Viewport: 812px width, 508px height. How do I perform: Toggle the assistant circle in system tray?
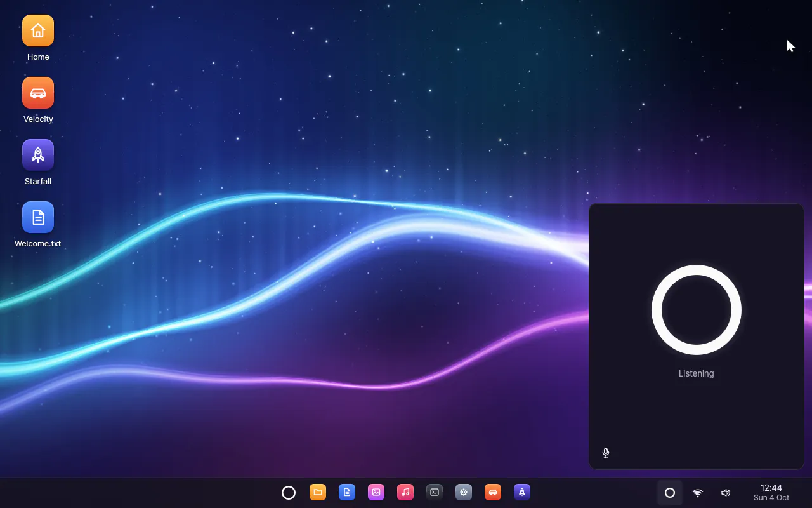670,493
